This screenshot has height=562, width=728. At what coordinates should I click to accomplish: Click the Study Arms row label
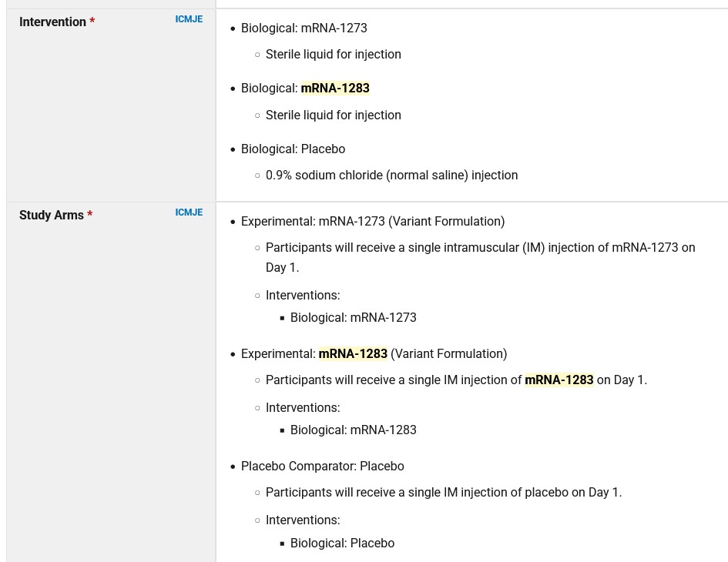[x=51, y=216]
